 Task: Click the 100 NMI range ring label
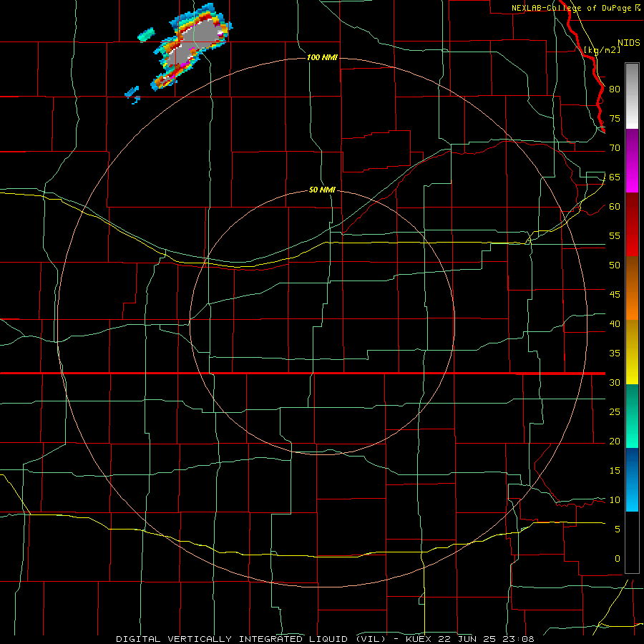323,57
